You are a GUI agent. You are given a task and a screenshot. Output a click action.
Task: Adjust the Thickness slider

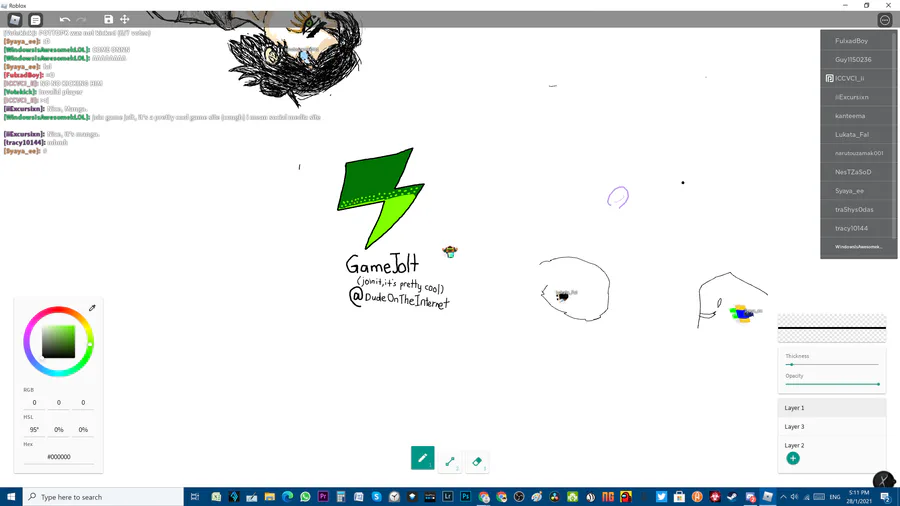pos(832,364)
